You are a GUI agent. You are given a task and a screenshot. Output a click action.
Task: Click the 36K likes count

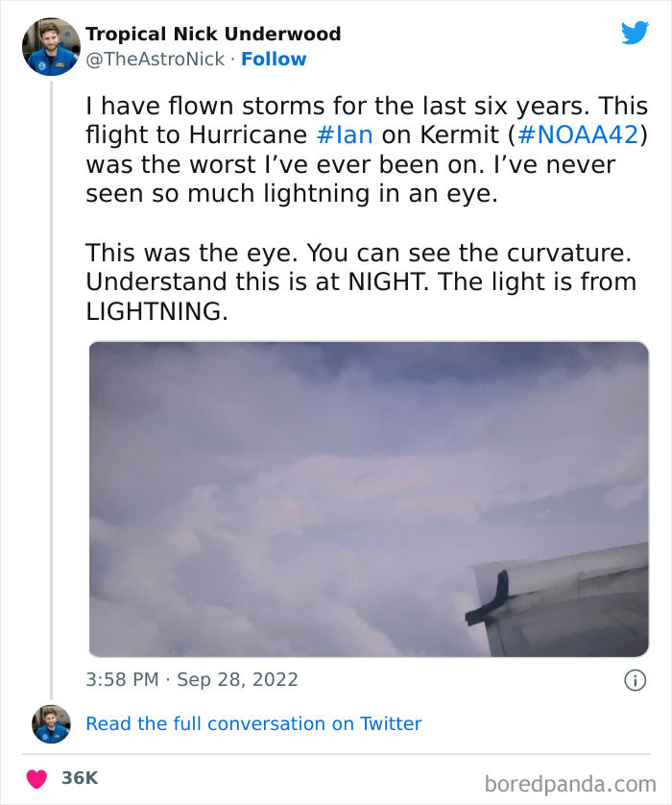point(80,778)
